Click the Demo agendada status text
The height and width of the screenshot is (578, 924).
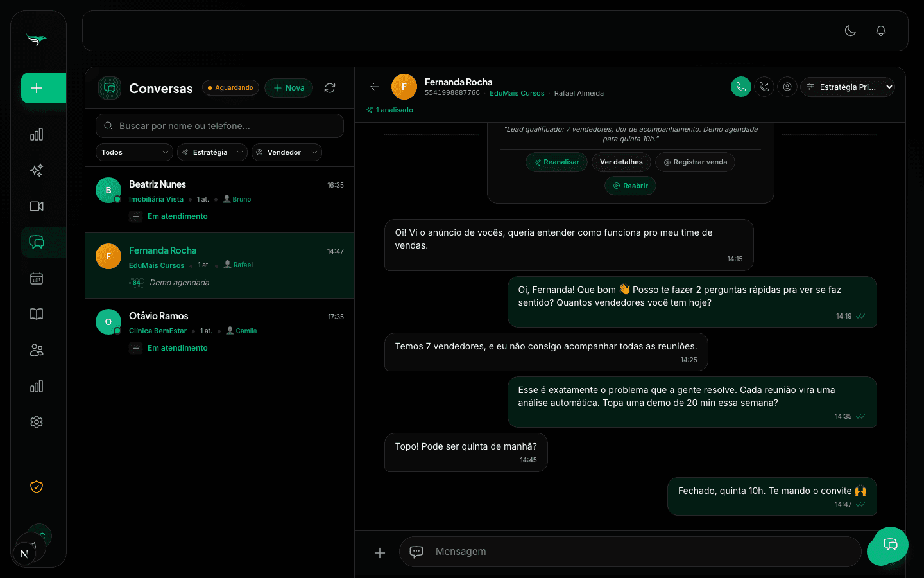pyautogui.click(x=179, y=283)
